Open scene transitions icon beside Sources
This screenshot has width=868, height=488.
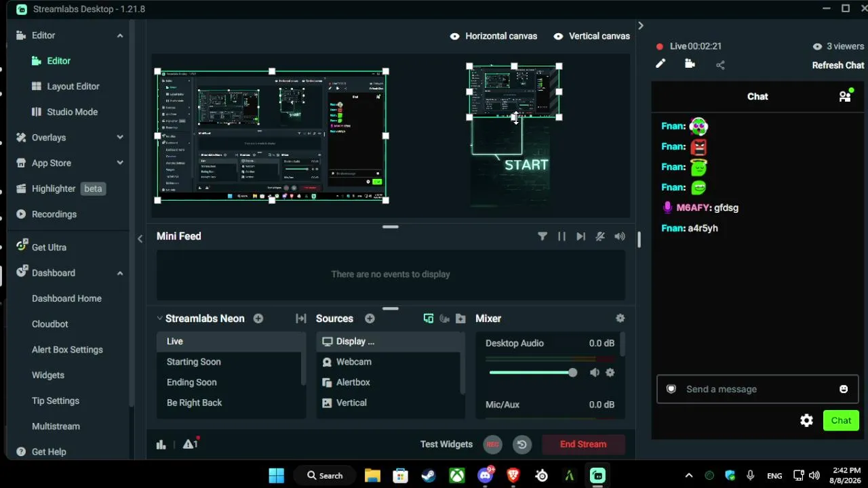301,319
